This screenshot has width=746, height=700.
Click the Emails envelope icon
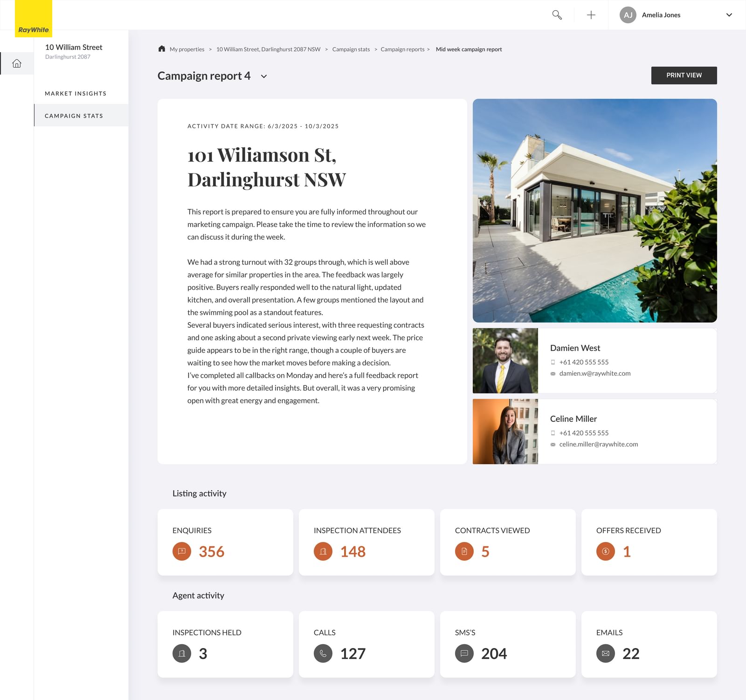click(605, 653)
